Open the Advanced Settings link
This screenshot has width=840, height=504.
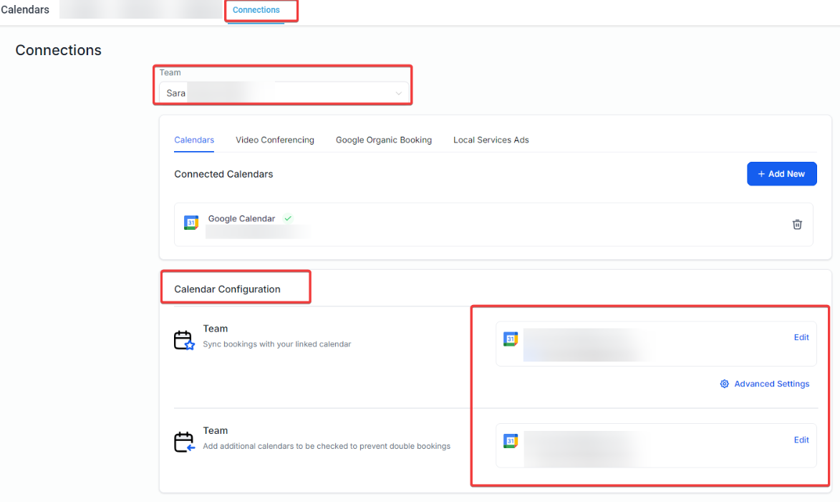click(771, 384)
